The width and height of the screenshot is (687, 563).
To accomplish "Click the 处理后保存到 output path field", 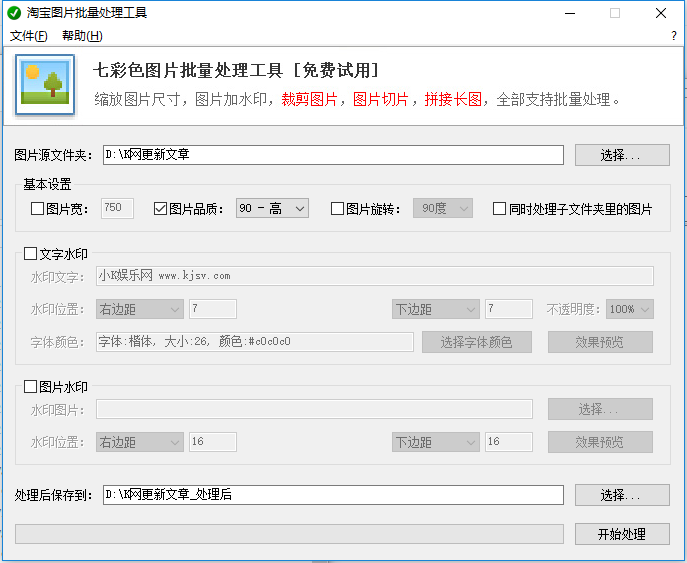I will tap(331, 495).
